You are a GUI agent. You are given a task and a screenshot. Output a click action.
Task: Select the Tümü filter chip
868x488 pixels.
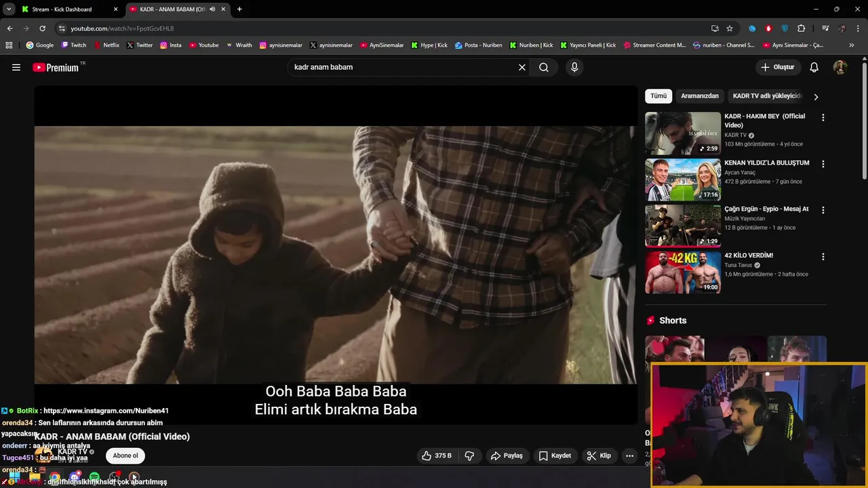[x=658, y=96]
